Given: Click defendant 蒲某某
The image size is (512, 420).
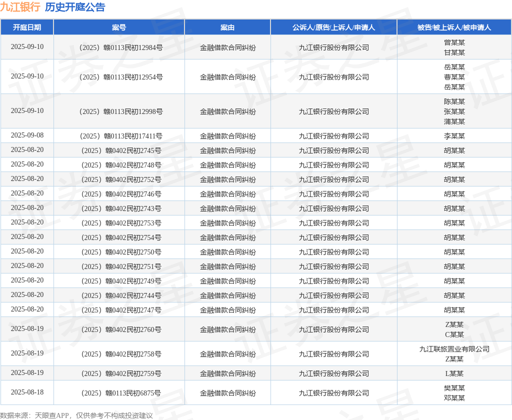Looking at the screenshot, I should coord(454,121).
